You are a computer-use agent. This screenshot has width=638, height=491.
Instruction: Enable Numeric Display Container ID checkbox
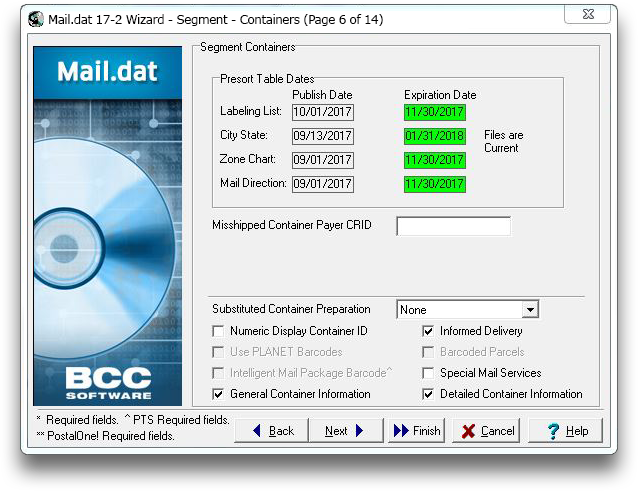(x=219, y=331)
